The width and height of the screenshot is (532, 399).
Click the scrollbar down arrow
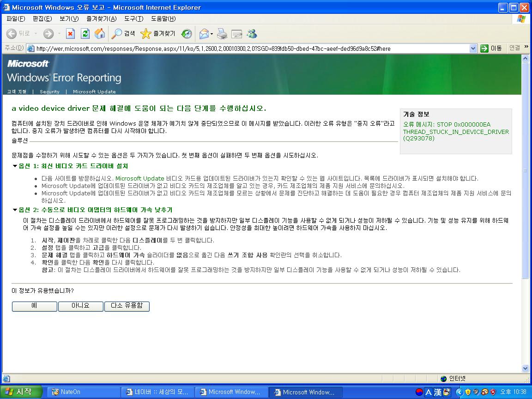[525, 369]
